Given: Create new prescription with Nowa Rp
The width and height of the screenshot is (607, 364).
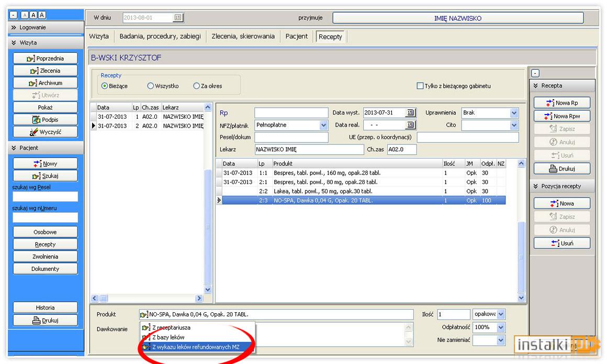Looking at the screenshot, I should click(x=562, y=103).
